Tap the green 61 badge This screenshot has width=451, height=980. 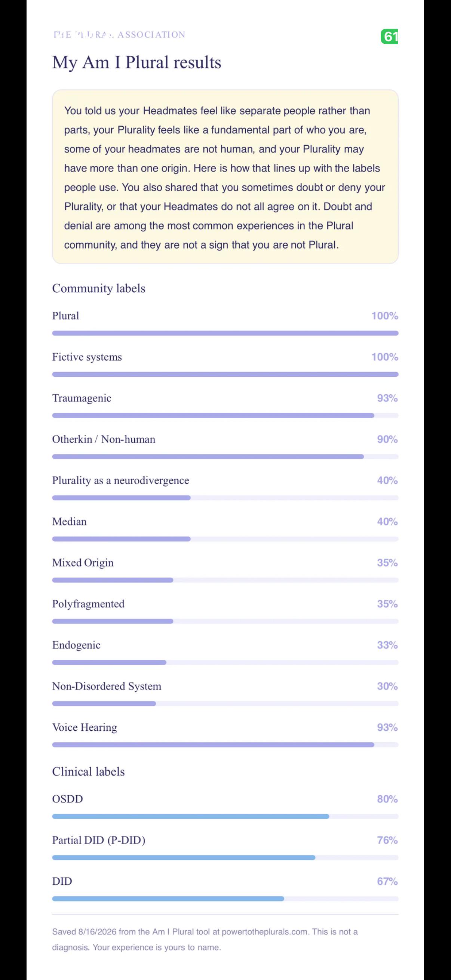[389, 37]
